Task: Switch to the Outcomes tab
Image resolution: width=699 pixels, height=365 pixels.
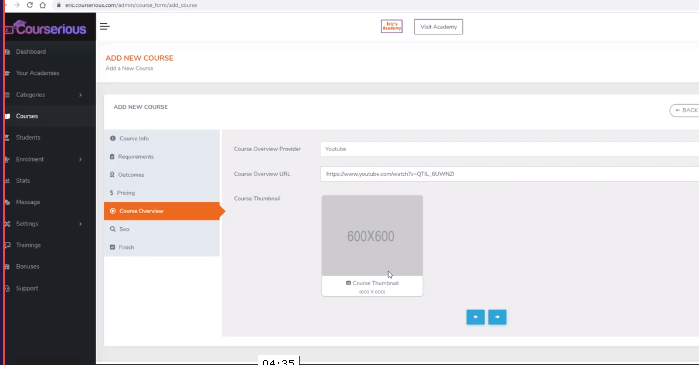Action: coord(162,175)
